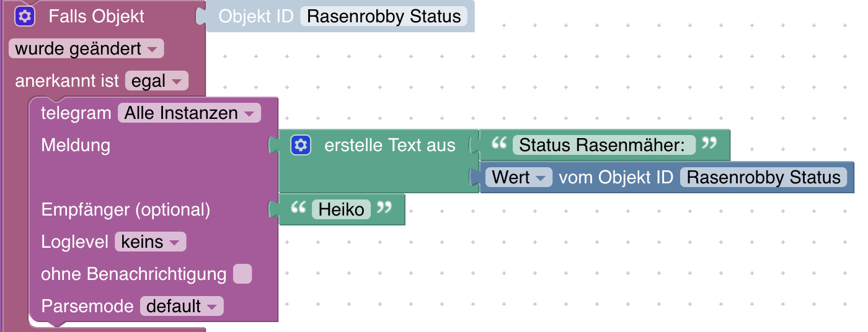Open the wurde geändert dropdown
The image size is (868, 332).
point(86,49)
